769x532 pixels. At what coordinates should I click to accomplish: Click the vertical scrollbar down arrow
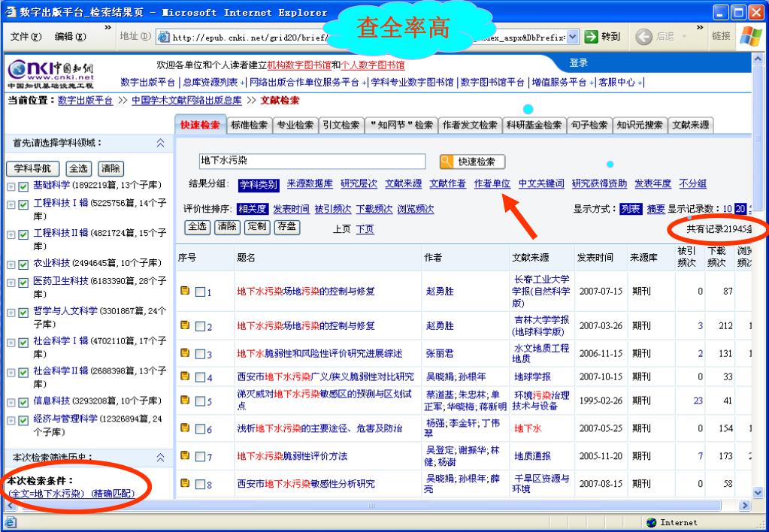[x=757, y=491]
